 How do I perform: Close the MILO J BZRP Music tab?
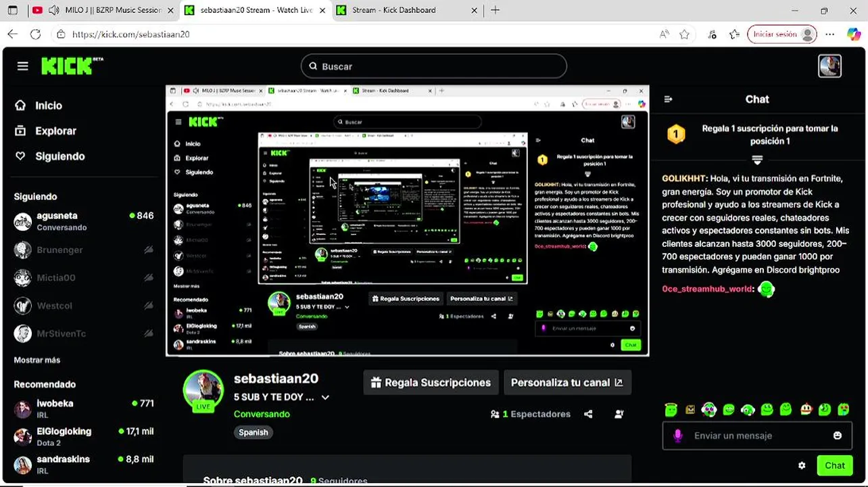171,10
